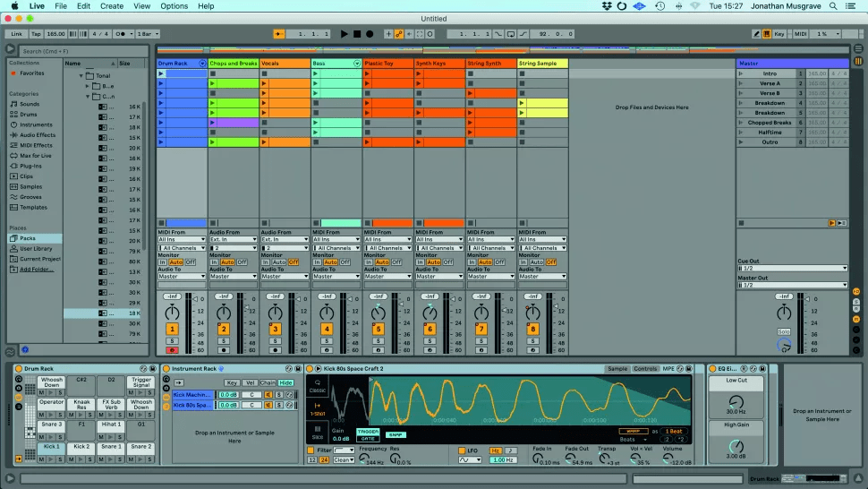Open the Audio To dropdown on the Bass track
868x489 pixels.
click(x=336, y=277)
